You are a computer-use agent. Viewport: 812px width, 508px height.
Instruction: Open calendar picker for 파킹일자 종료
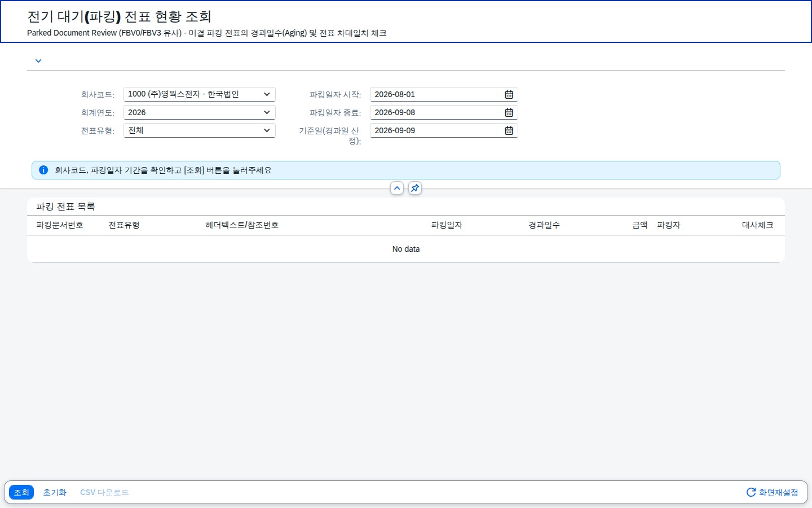point(509,112)
